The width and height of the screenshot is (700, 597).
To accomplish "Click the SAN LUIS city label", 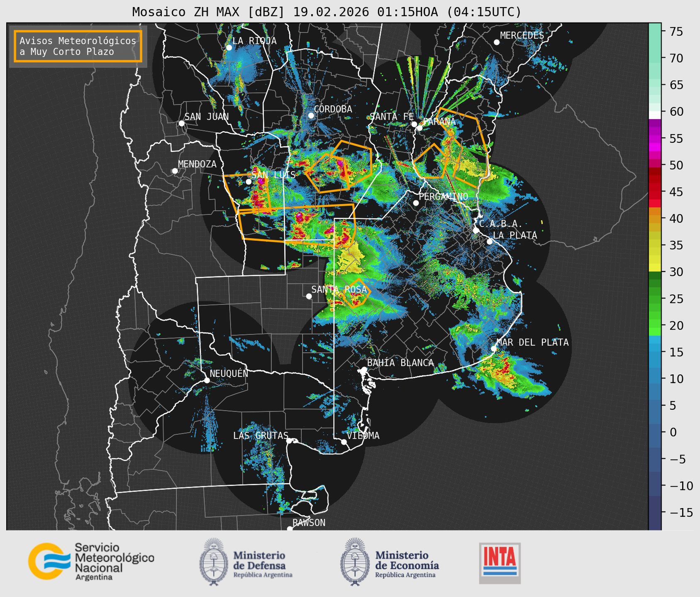I will 273,175.
